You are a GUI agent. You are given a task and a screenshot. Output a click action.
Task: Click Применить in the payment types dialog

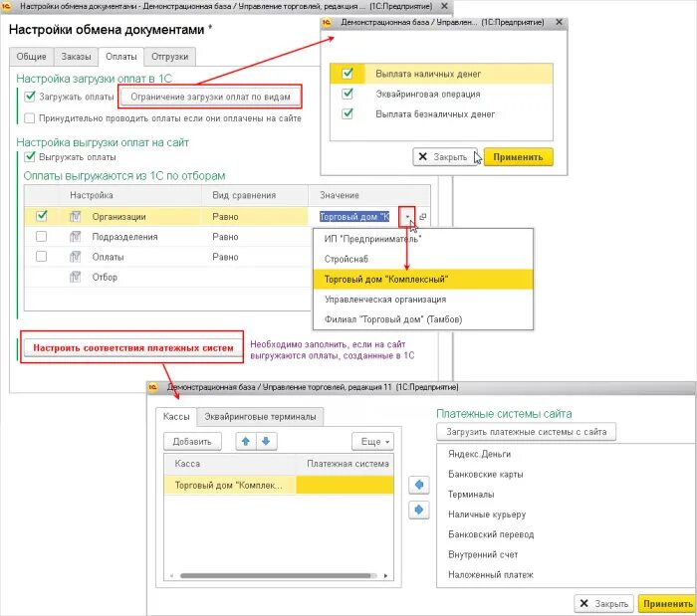click(x=519, y=157)
